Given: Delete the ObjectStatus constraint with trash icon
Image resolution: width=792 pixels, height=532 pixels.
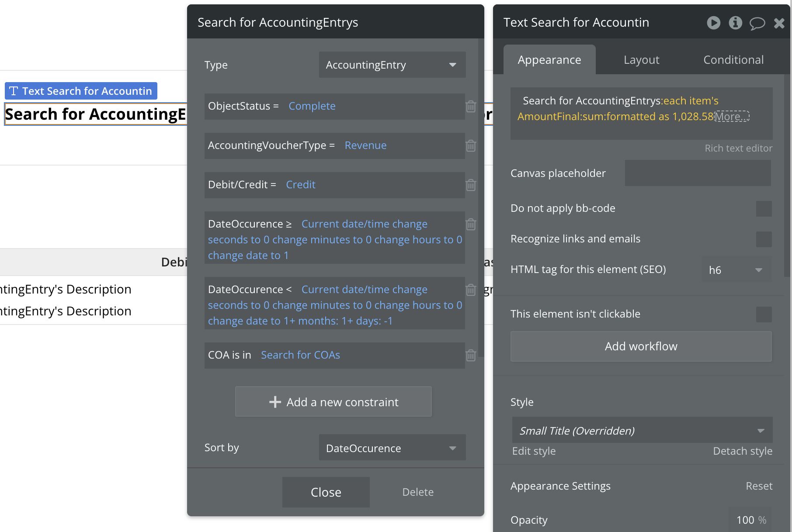Looking at the screenshot, I should click(471, 107).
